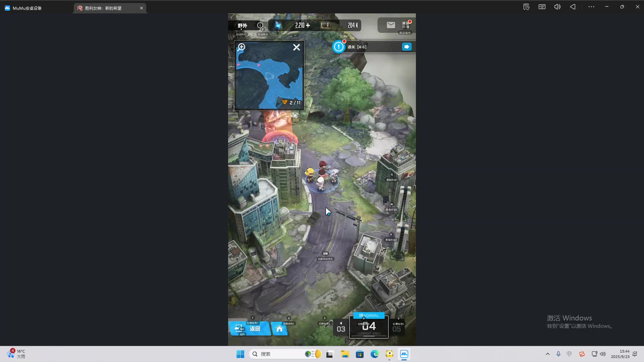Open MuMu emulator more options menu
The image size is (644, 362).
(x=591, y=7)
